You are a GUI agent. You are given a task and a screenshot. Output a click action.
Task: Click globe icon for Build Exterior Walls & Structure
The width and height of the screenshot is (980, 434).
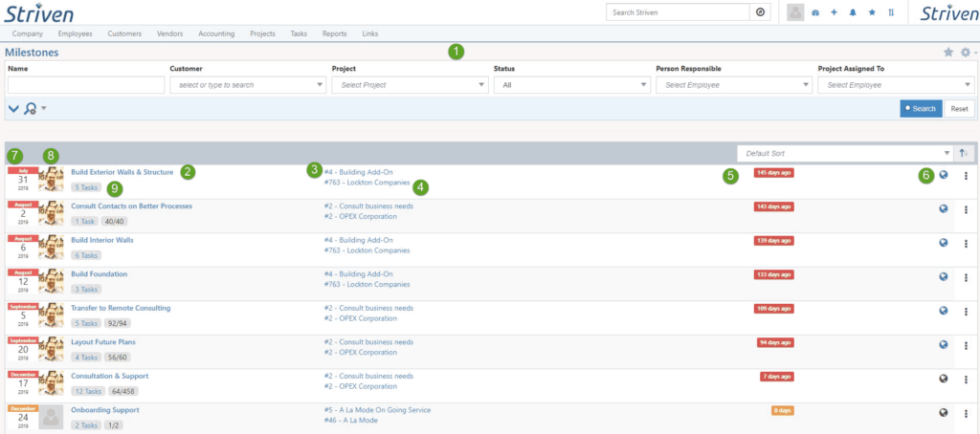tap(944, 176)
